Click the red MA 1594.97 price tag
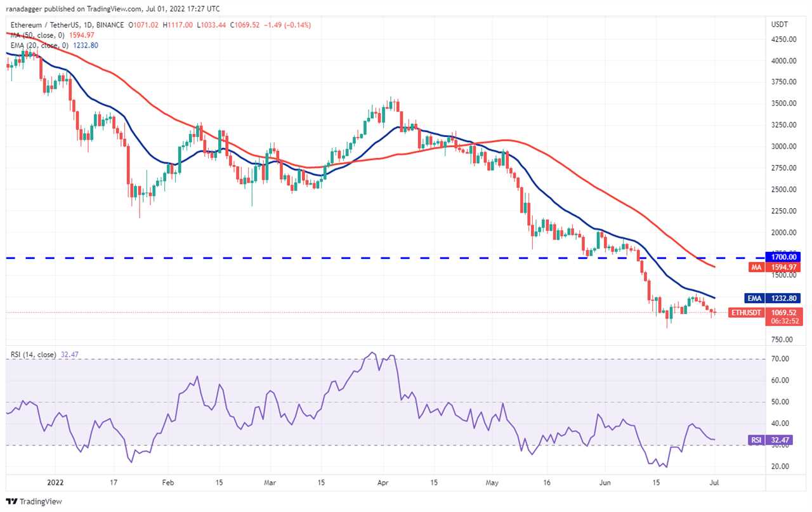812x512 pixels. pyautogui.click(x=775, y=268)
